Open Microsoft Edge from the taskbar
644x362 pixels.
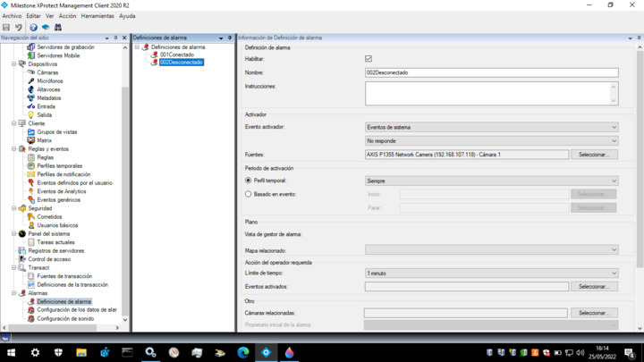click(243, 353)
